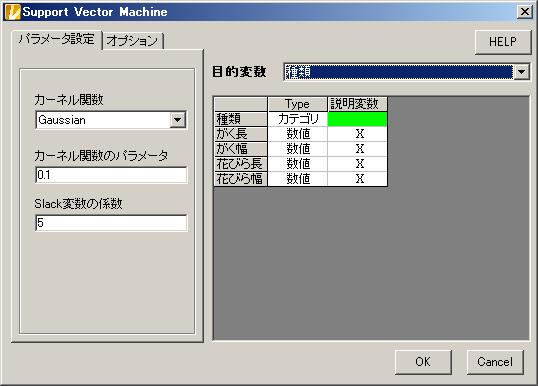Select the Gaussian kernel combo box field
This screenshot has height=386, width=538.
pyautogui.click(x=111, y=120)
